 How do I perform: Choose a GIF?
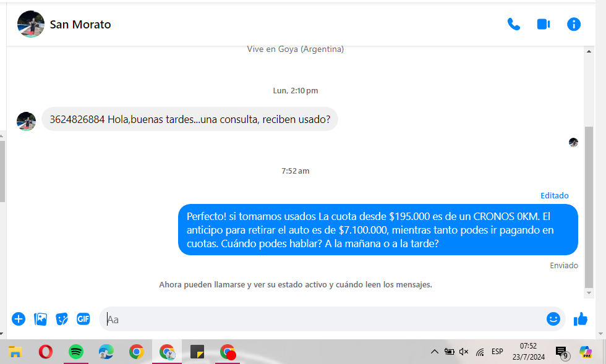tap(83, 319)
